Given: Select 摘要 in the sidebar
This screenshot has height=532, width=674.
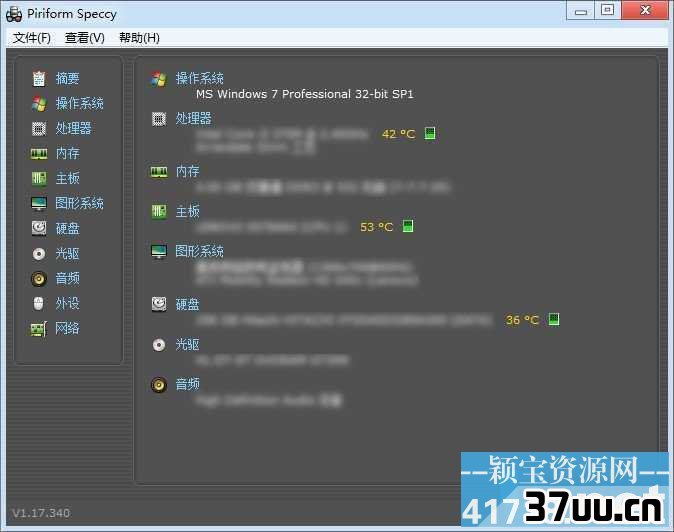Looking at the screenshot, I should coord(67,79).
